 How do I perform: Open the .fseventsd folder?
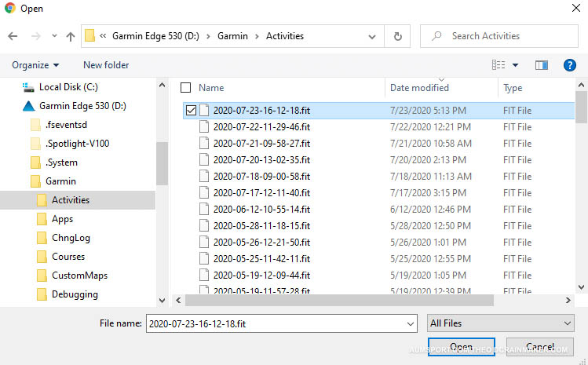(67, 125)
